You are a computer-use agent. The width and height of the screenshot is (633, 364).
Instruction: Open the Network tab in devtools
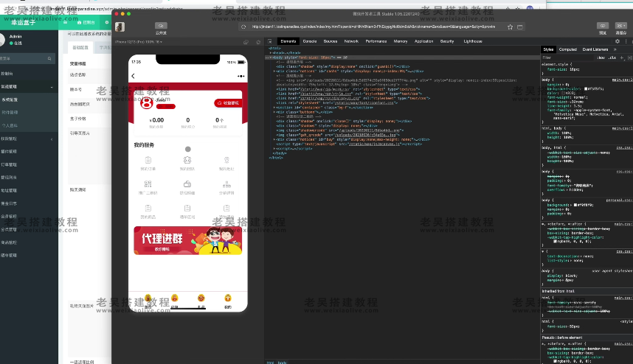(351, 41)
